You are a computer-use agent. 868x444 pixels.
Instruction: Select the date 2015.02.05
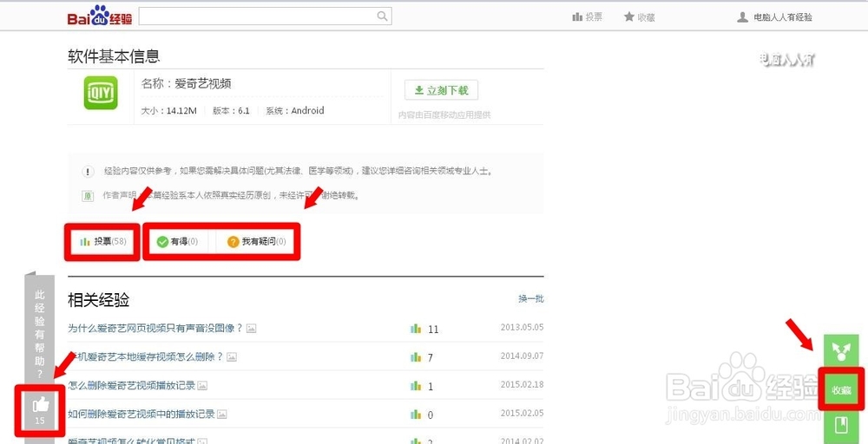click(522, 413)
